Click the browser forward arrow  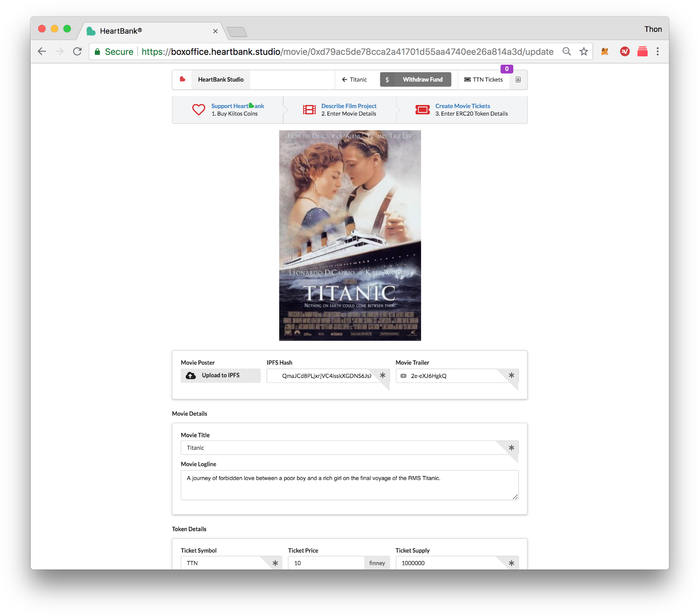[x=59, y=51]
